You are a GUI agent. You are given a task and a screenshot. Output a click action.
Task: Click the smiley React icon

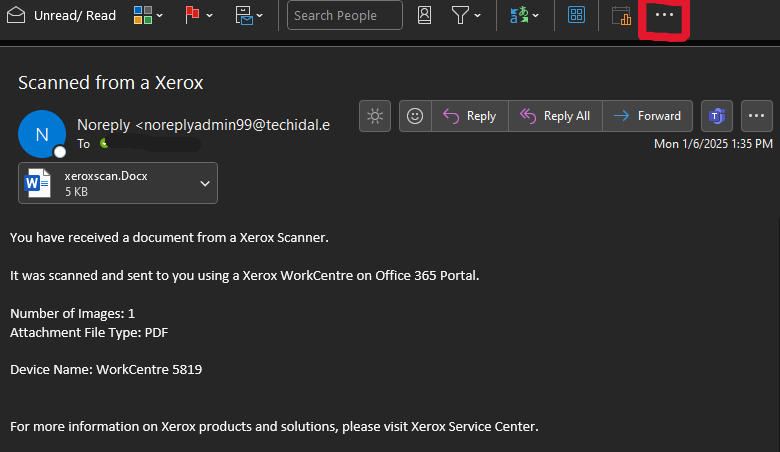415,116
